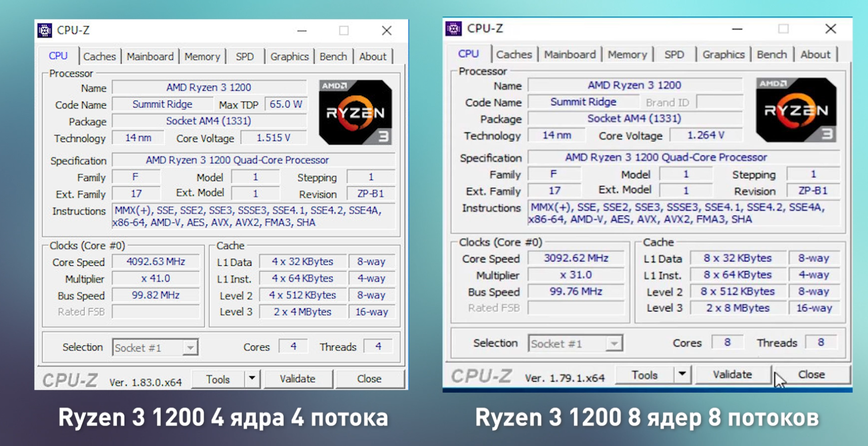Click Ver. 1.79.1.x64 version text
Screen dimensions: 868x446
[x=565, y=378]
